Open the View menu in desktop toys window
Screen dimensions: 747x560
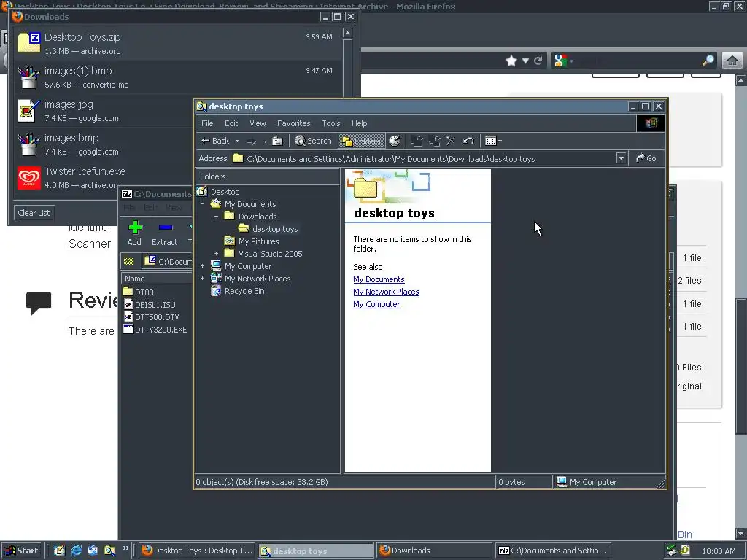click(258, 123)
